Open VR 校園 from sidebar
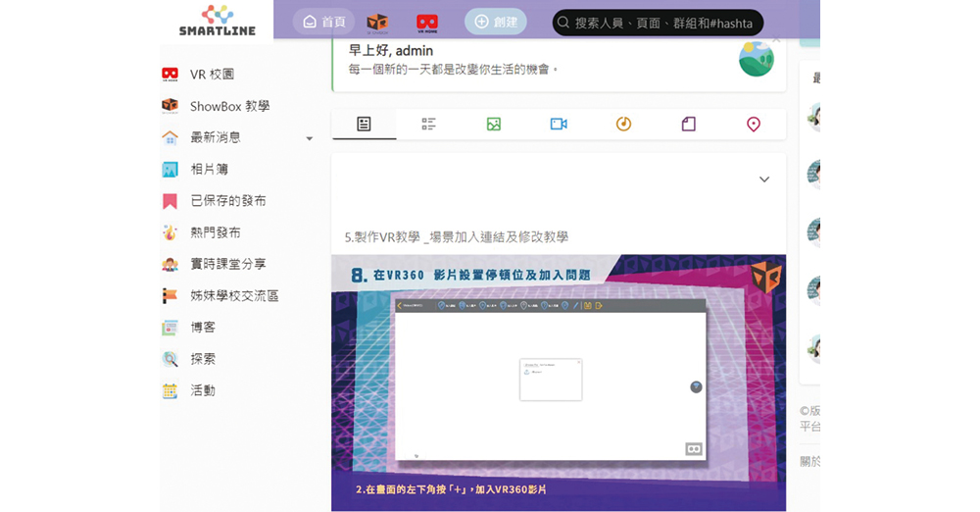Screen dimensions: 980x512 212,75
